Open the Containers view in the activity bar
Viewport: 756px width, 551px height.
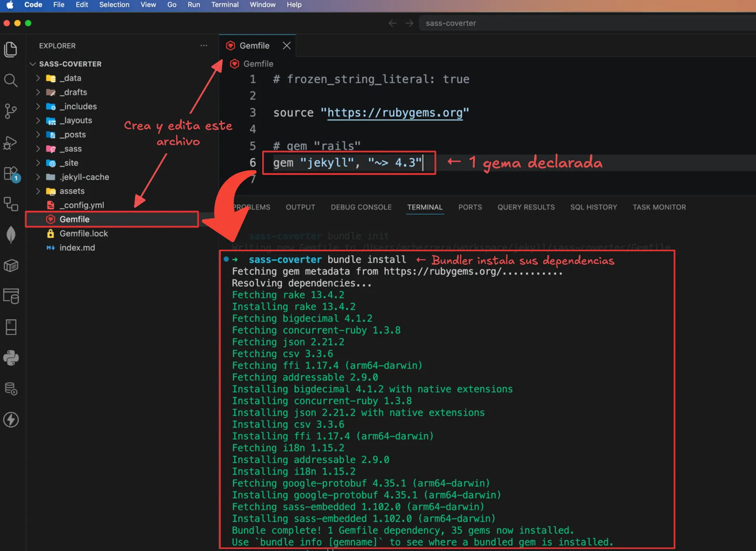pyautogui.click(x=11, y=266)
